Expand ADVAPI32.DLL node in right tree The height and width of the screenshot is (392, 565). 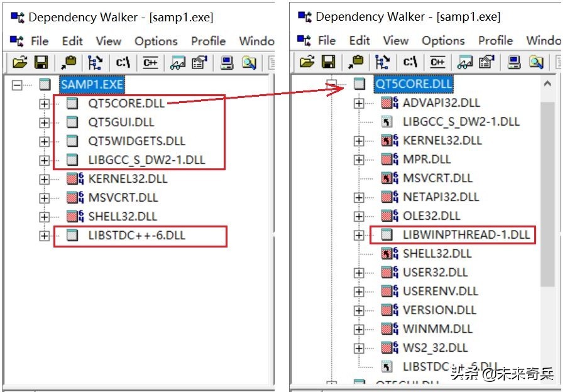tap(358, 104)
